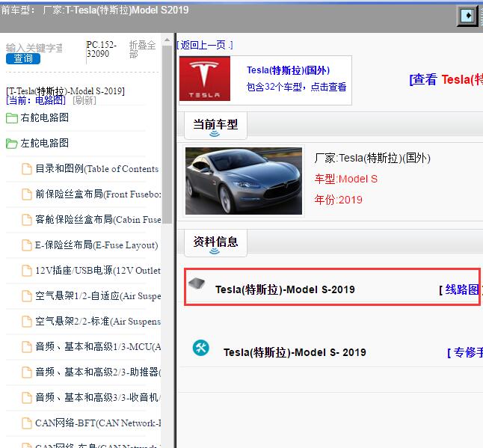
Task: Click 折叠全部 to collapse all
Action: click(142, 49)
